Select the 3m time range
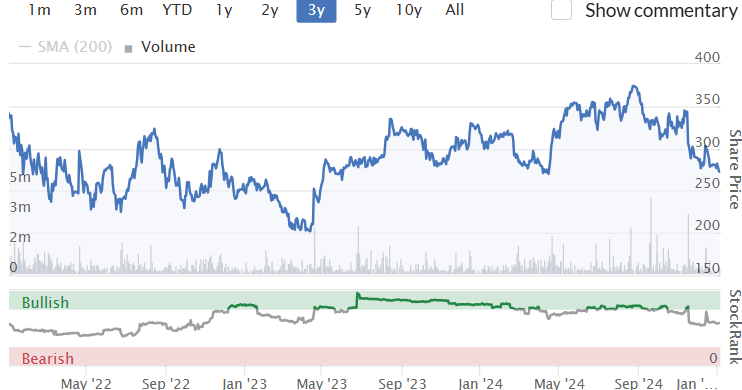Screen dimensions: 742x390 [x=85, y=9]
